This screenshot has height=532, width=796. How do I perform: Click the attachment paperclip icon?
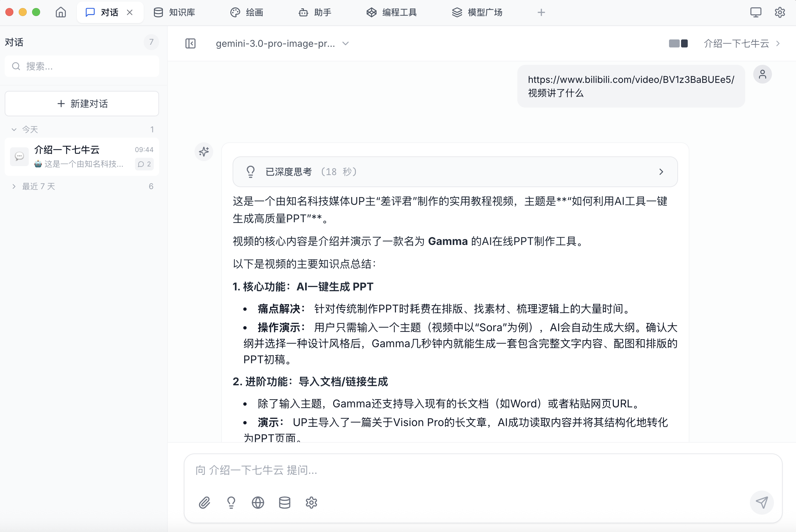[x=204, y=503]
